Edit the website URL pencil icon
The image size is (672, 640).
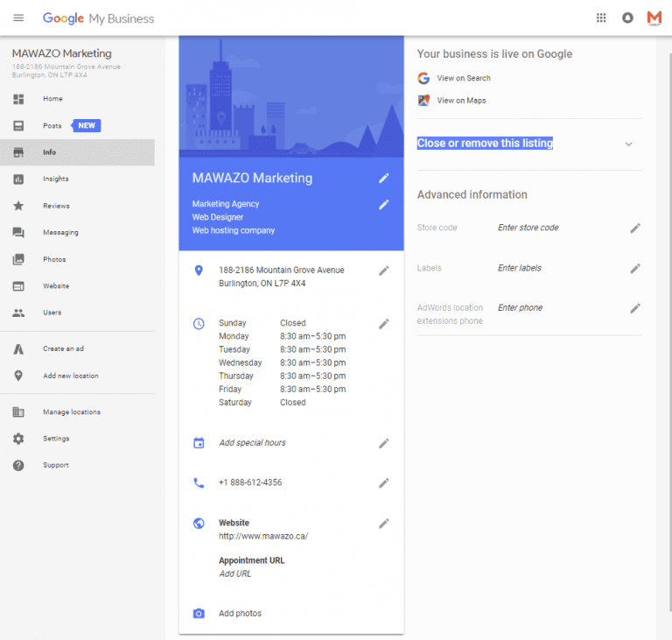(x=383, y=524)
